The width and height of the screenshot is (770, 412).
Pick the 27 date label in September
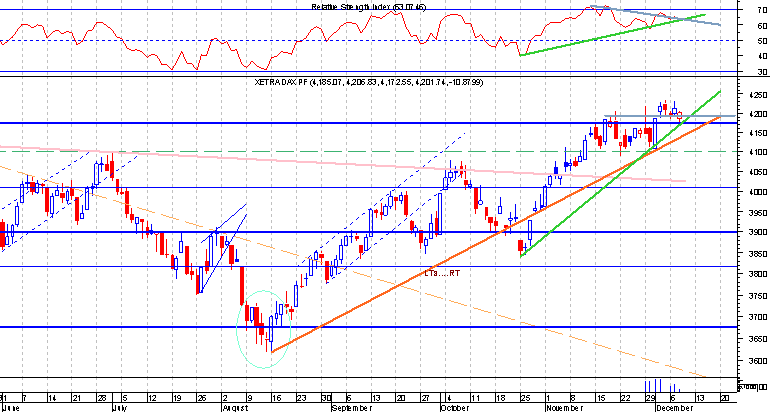point(425,398)
